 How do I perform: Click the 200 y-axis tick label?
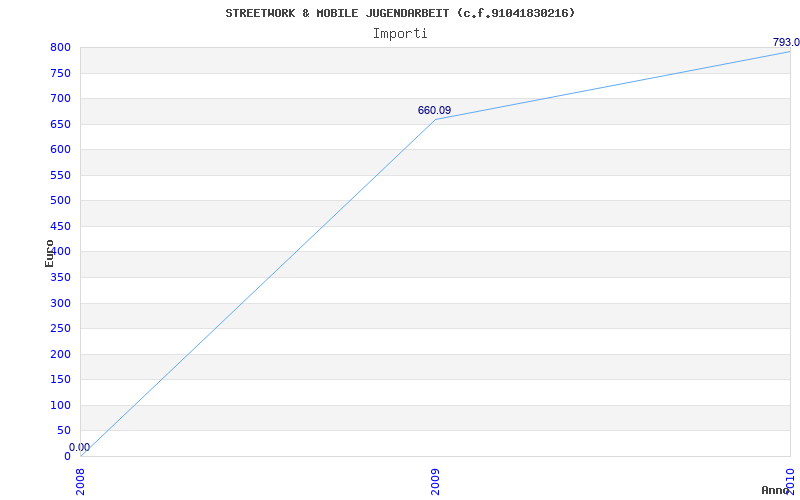click(60, 355)
